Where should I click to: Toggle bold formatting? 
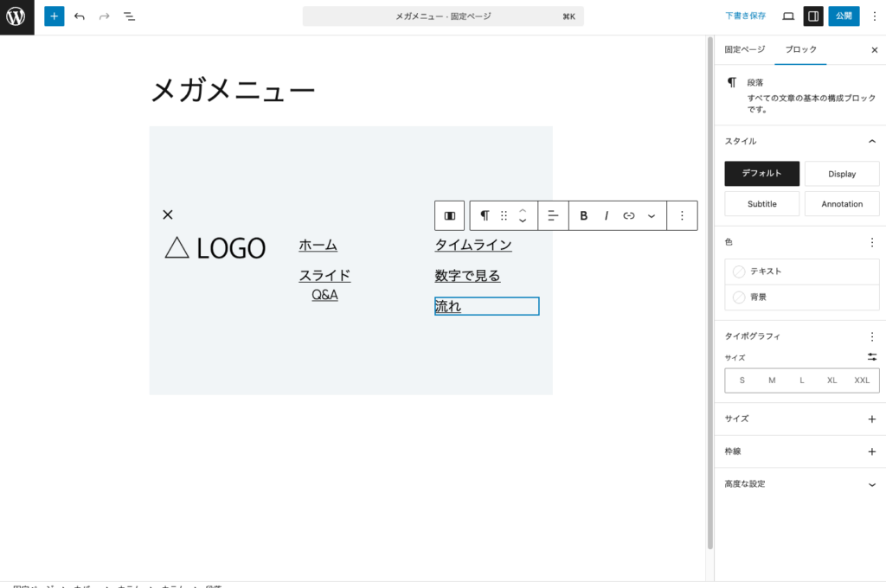click(x=583, y=215)
